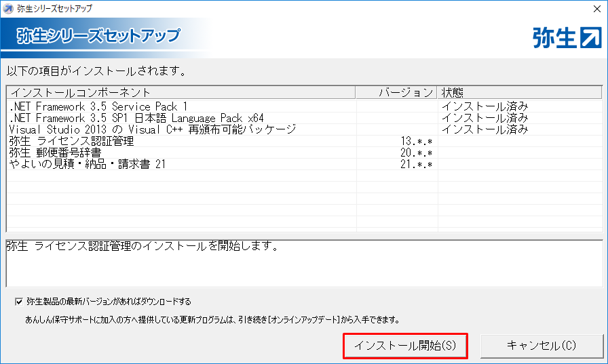Click the version 13.*.* cell
The image size is (608, 364).
pos(416,141)
